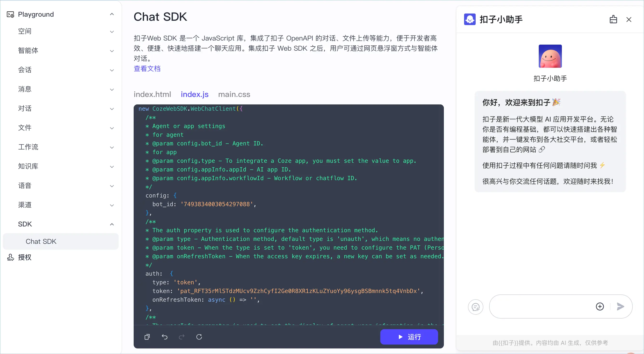Reset the code with the refresh icon
This screenshot has width=644, height=354.
click(x=199, y=337)
